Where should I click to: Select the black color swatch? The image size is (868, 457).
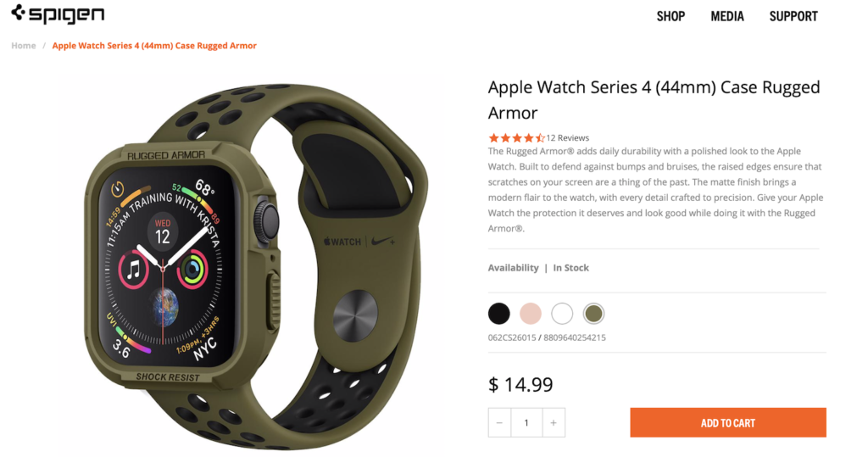[498, 314]
